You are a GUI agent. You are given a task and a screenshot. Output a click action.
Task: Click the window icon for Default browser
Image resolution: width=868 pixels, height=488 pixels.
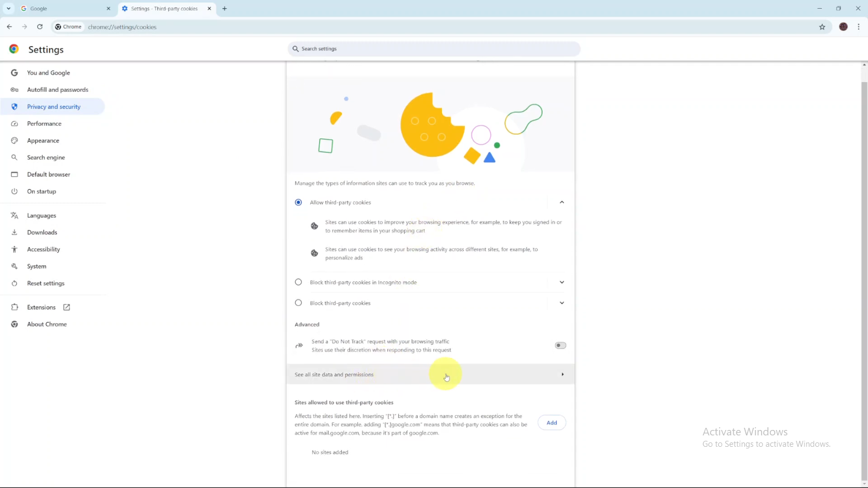click(15, 175)
